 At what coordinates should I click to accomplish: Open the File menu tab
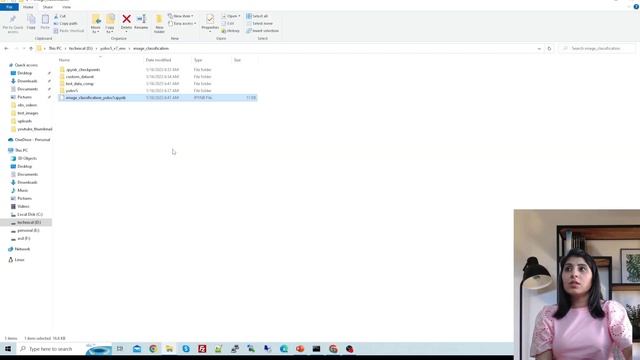tap(9, 7)
